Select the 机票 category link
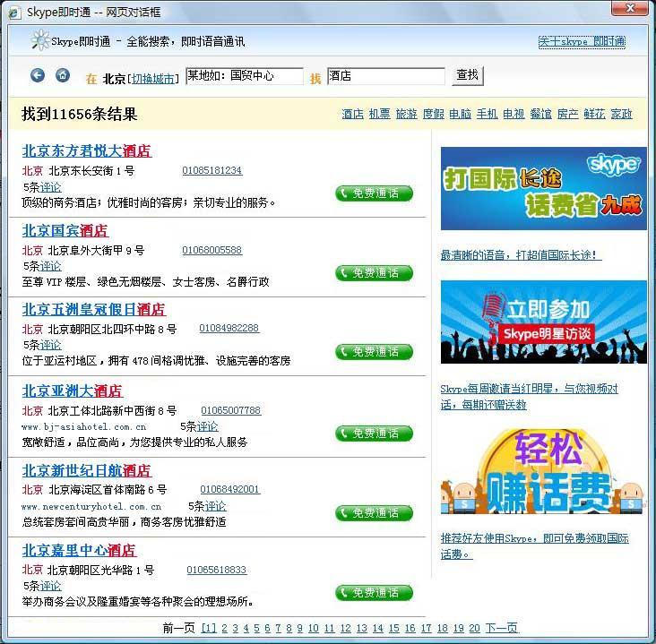This screenshot has width=656, height=644. [379, 114]
